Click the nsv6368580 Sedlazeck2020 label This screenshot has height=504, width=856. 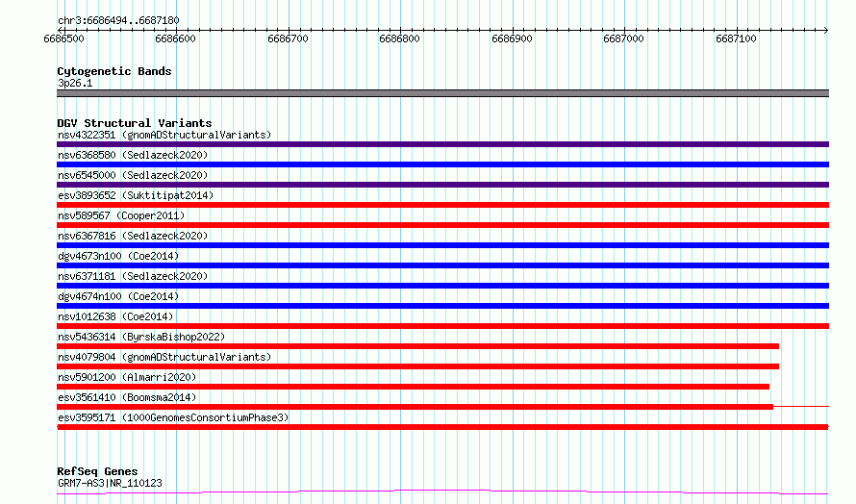133,155
